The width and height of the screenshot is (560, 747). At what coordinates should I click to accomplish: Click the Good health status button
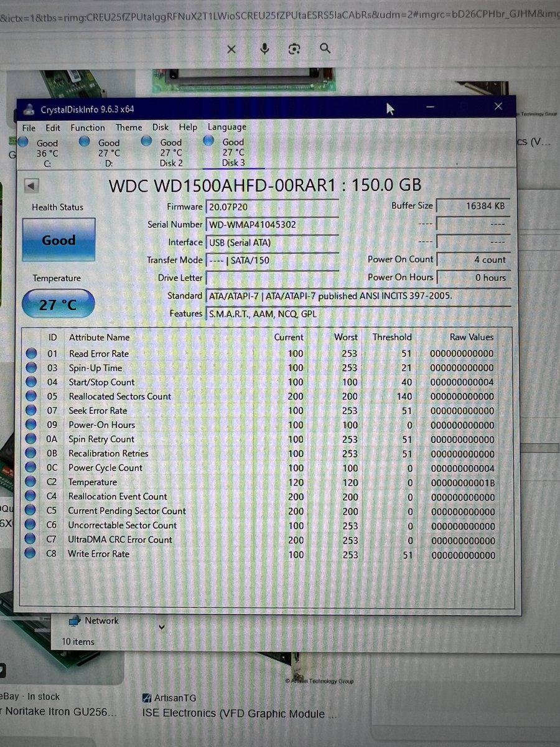click(x=58, y=240)
